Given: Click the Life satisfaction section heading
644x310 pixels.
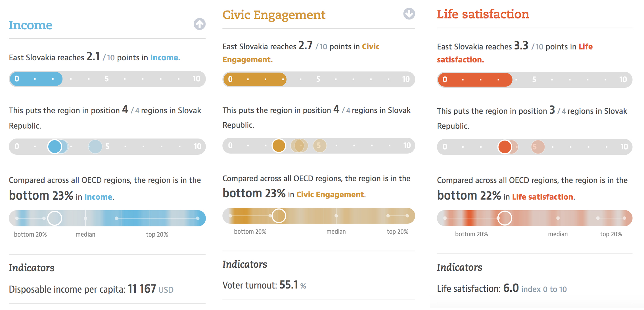Looking at the screenshot, I should click(x=483, y=14).
